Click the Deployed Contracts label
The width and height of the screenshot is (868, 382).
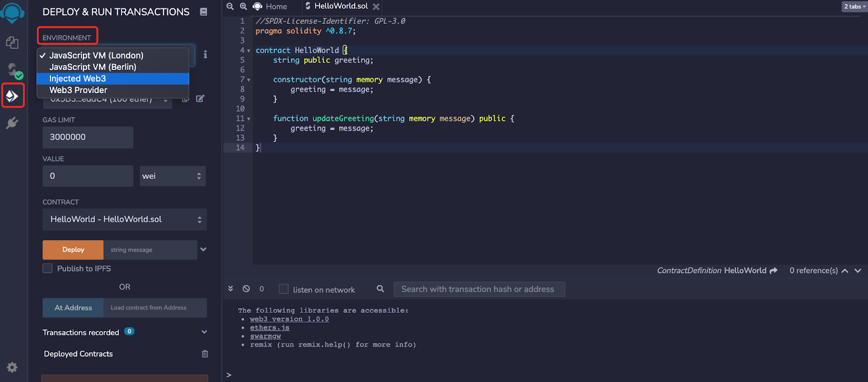coord(79,354)
